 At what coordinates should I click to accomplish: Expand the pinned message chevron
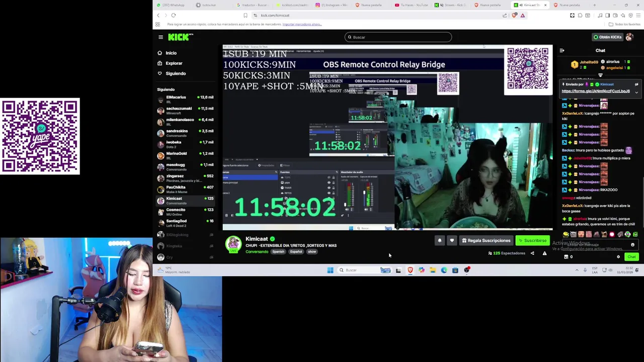pyautogui.click(x=636, y=93)
